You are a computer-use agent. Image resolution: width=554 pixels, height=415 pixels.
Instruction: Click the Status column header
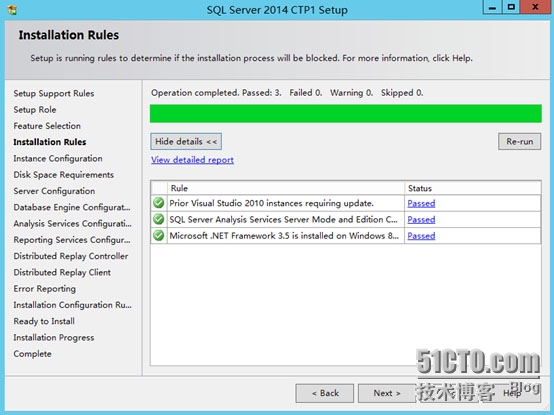(x=473, y=188)
